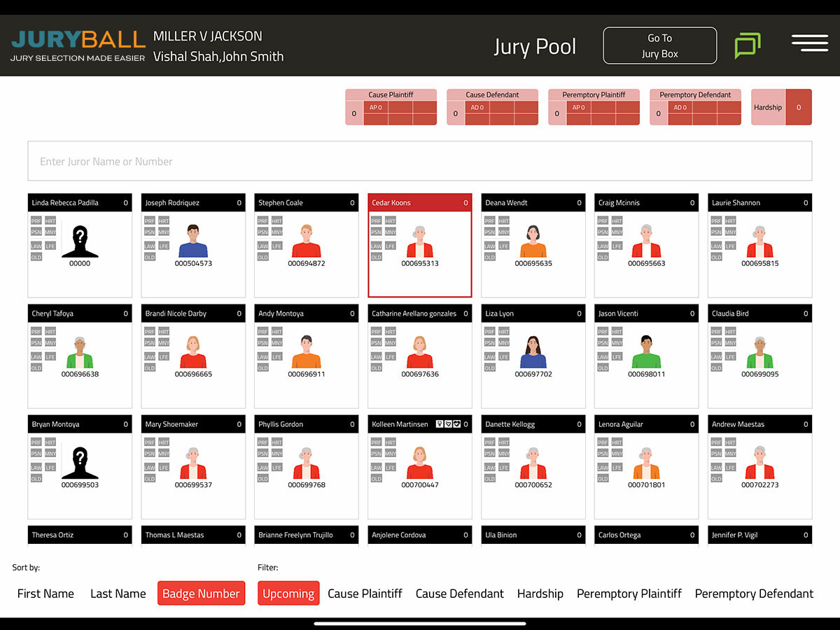Click the Enter Juror Name or Number field
Viewport: 840px width, 630px height.
click(x=419, y=162)
